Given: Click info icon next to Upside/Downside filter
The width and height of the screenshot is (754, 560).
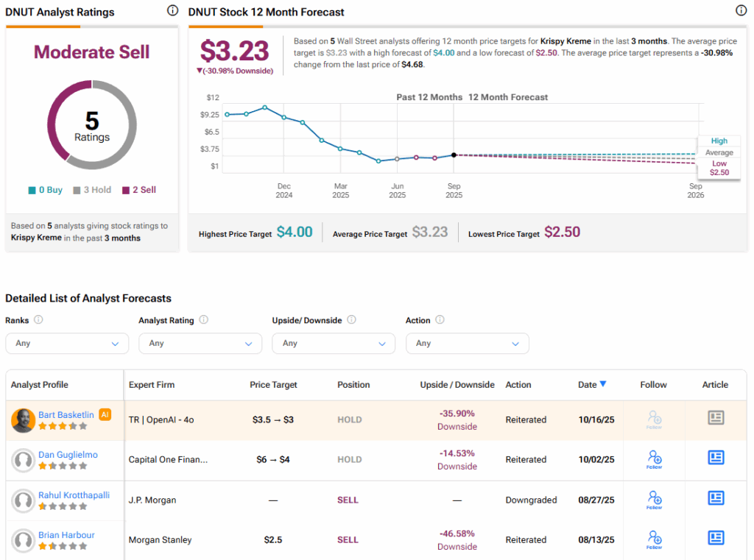Looking at the screenshot, I should tap(351, 320).
